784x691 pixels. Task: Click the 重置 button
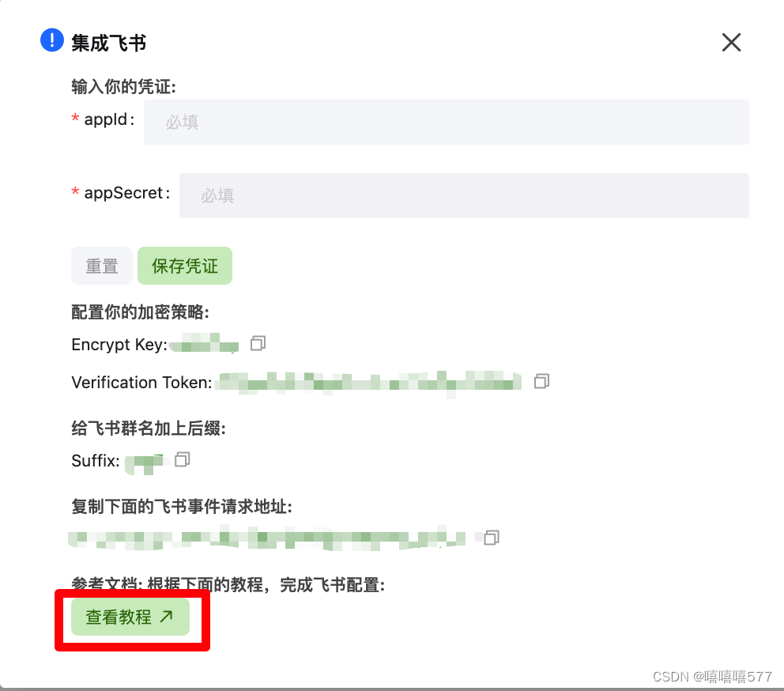coord(102,266)
